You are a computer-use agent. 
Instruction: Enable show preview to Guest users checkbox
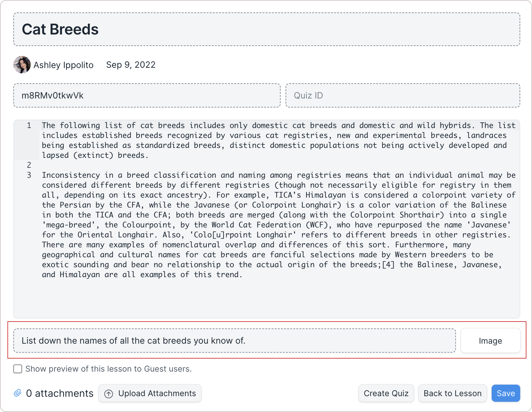pos(18,369)
